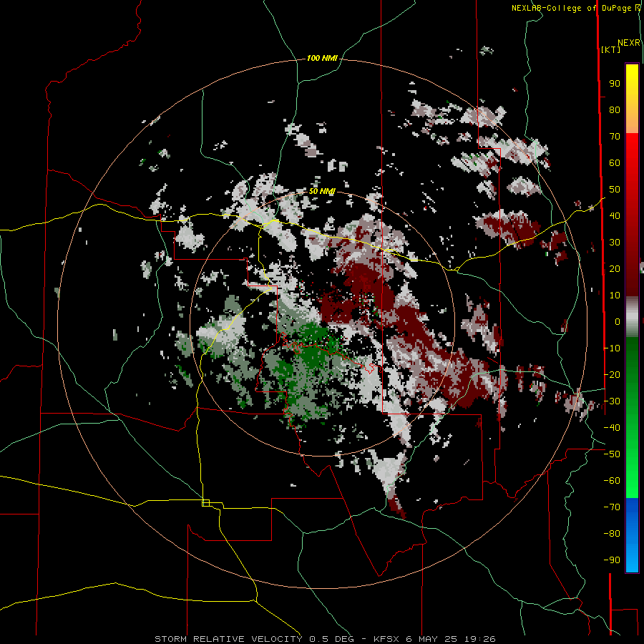Click the positive 40 knot scale label

(x=615, y=216)
